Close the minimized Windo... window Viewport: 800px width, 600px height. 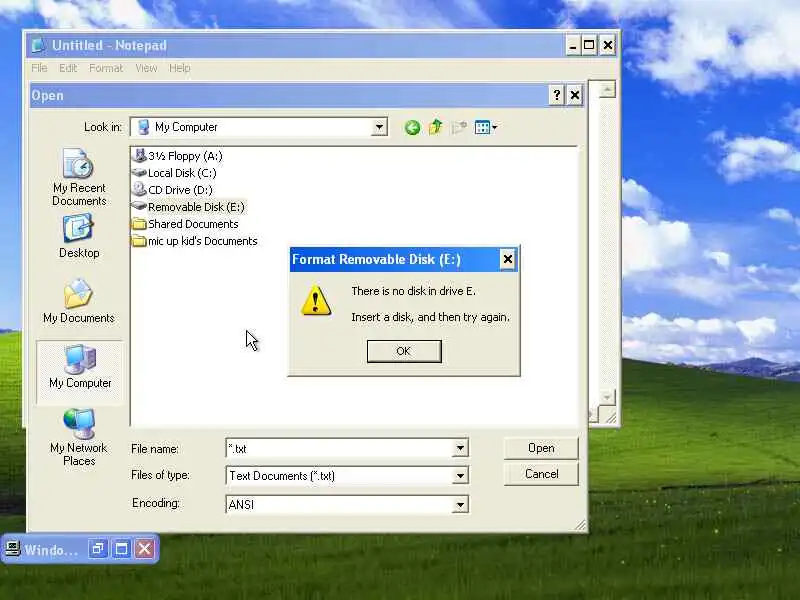point(145,549)
